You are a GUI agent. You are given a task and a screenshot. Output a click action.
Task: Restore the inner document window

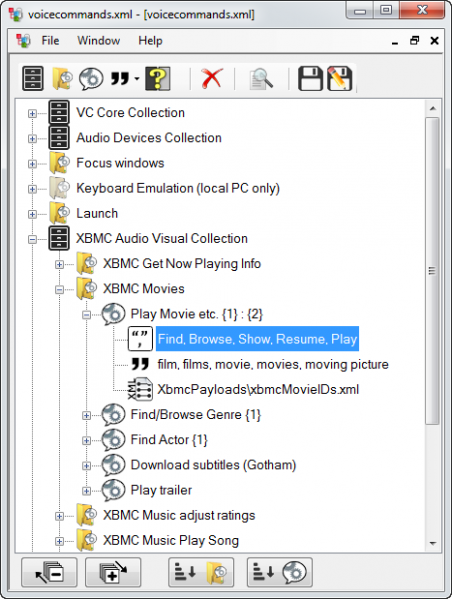tap(415, 40)
